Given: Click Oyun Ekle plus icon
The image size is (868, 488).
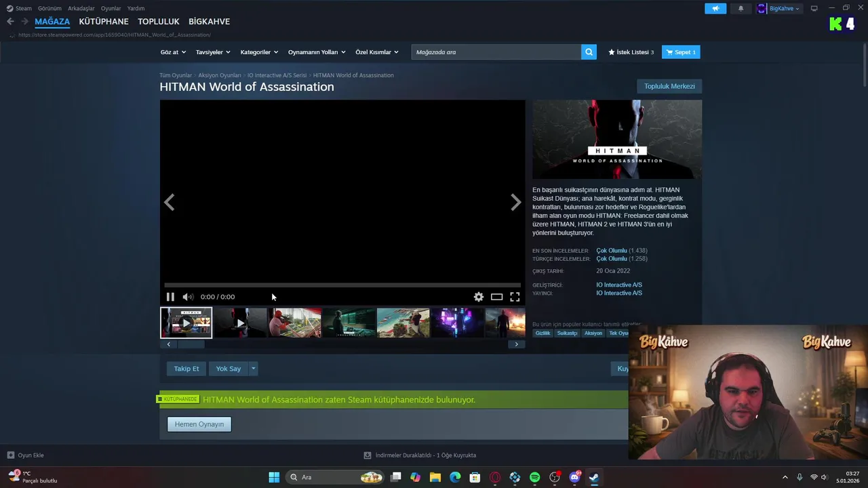Looking at the screenshot, I should click(10, 455).
